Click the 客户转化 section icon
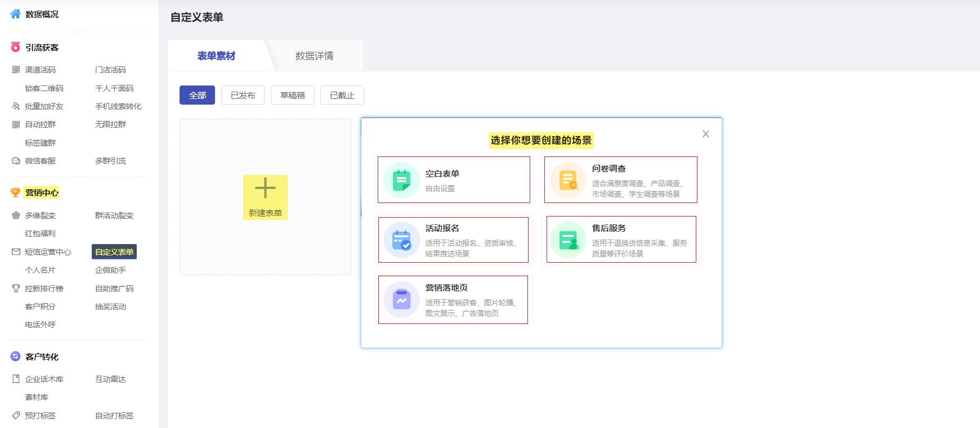The height and width of the screenshot is (428, 980). point(15,357)
